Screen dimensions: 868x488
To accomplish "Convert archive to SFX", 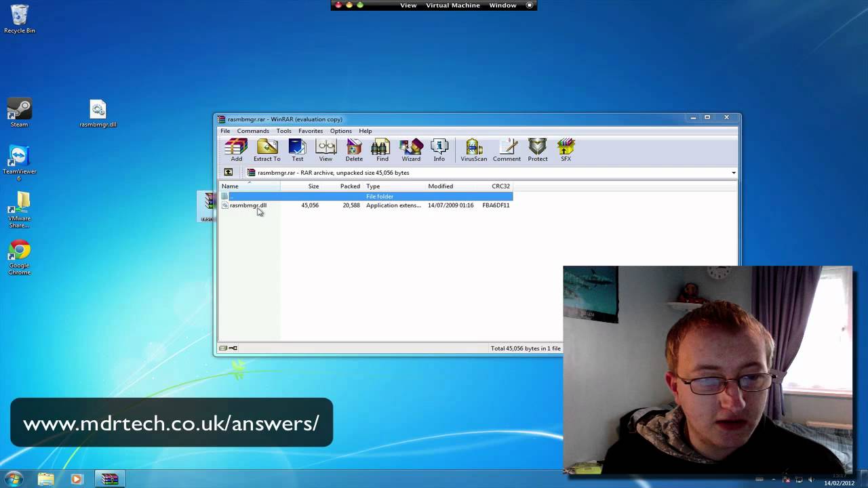I will (566, 150).
